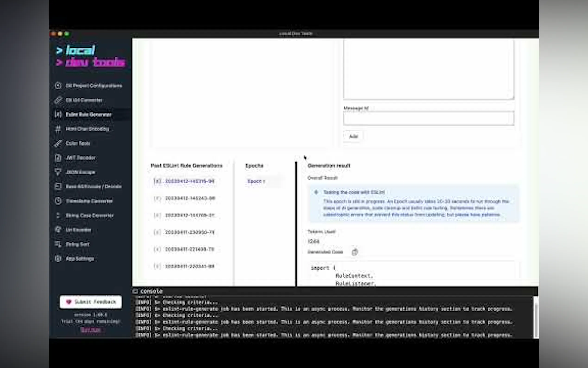Image resolution: width=588 pixels, height=368 pixels.
Task: Click the Submit Feedback button
Action: pos(91,302)
